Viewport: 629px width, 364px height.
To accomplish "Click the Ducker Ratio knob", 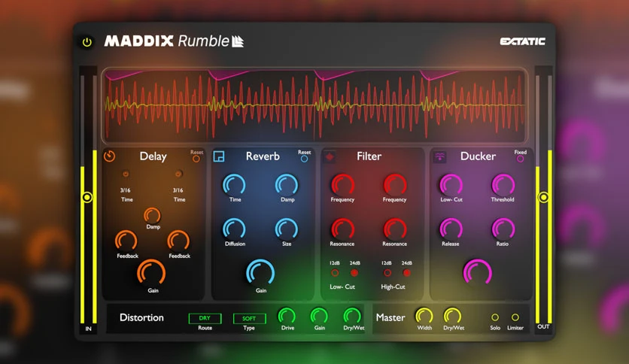I will coord(503,229).
